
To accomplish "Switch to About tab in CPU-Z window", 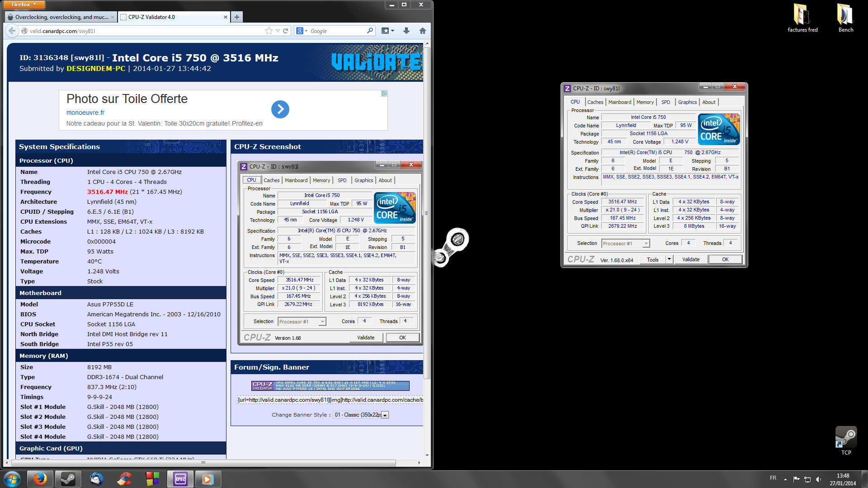I will click(708, 102).
